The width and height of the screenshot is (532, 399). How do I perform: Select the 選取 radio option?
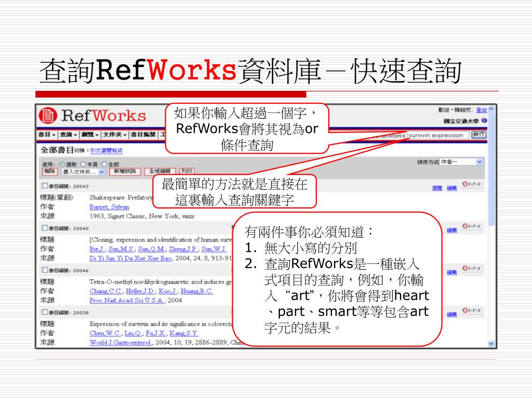point(62,164)
